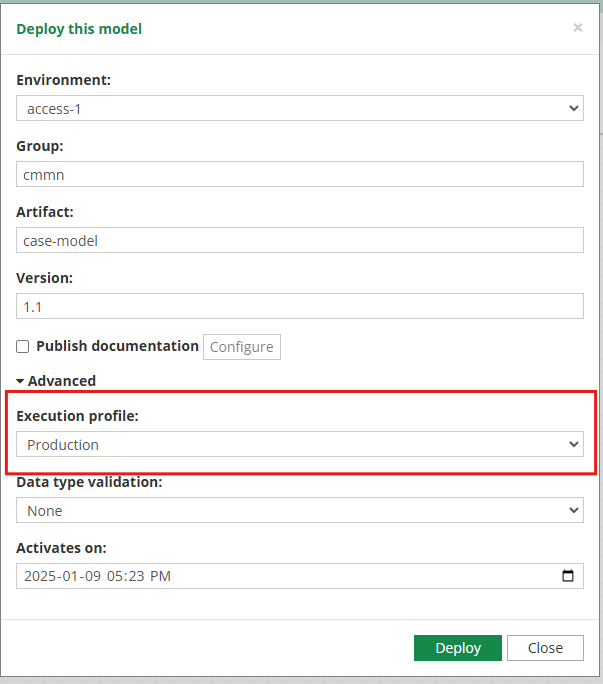Focus the Group field containing cmmn
Screen dimensions: 603x684
(300, 174)
